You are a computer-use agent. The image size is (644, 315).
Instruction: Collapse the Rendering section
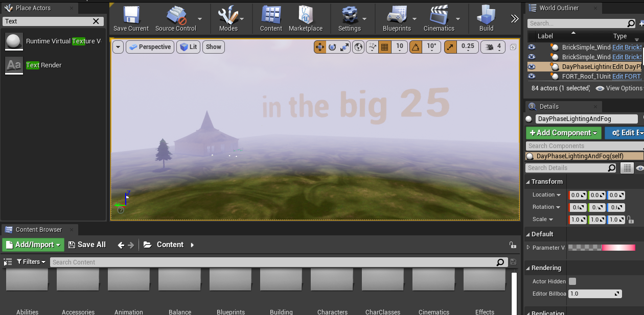(x=528, y=268)
